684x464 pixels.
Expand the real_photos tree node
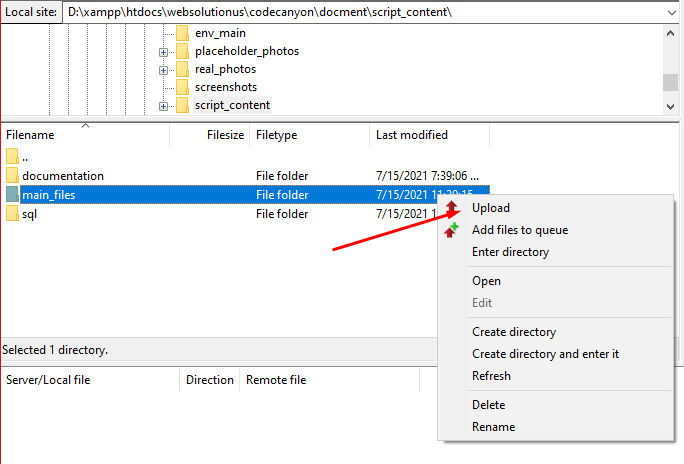[x=163, y=70]
